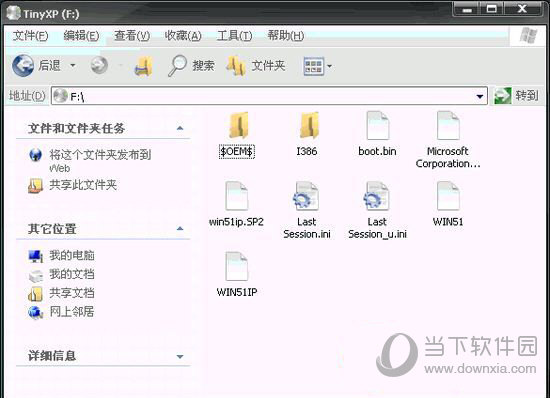The height and width of the screenshot is (398, 550).
Task: Click the My Computer monitor icon
Action: pyautogui.click(x=35, y=256)
